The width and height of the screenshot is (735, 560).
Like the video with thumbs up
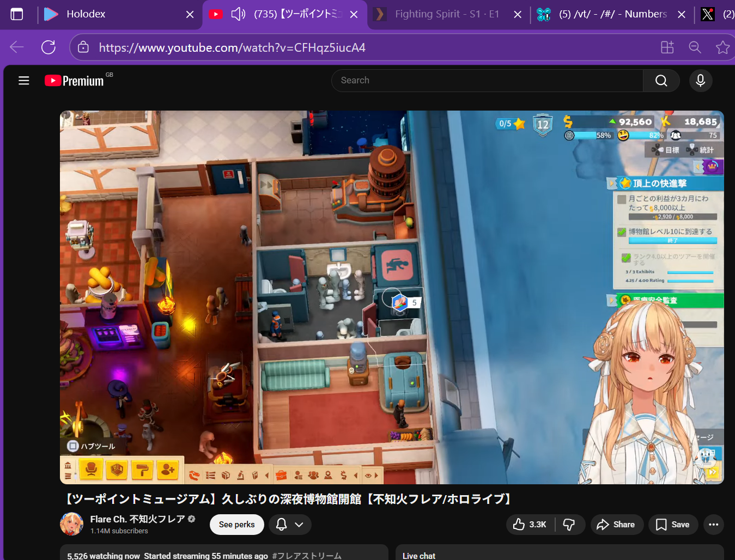(x=530, y=525)
